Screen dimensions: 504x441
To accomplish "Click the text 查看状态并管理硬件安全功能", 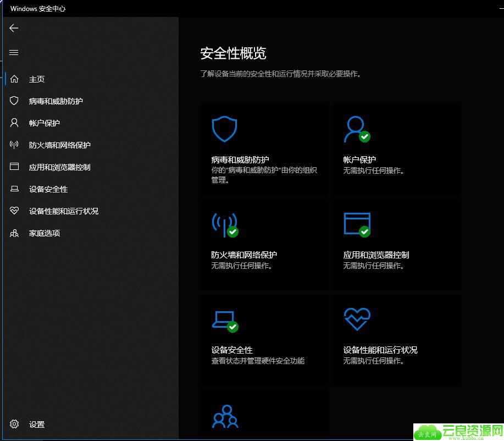I will pos(258,361).
